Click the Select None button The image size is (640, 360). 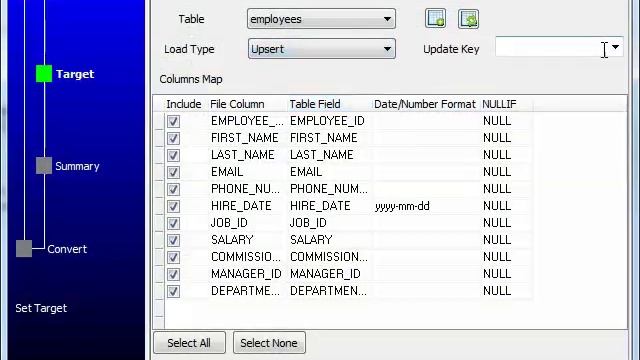click(269, 343)
